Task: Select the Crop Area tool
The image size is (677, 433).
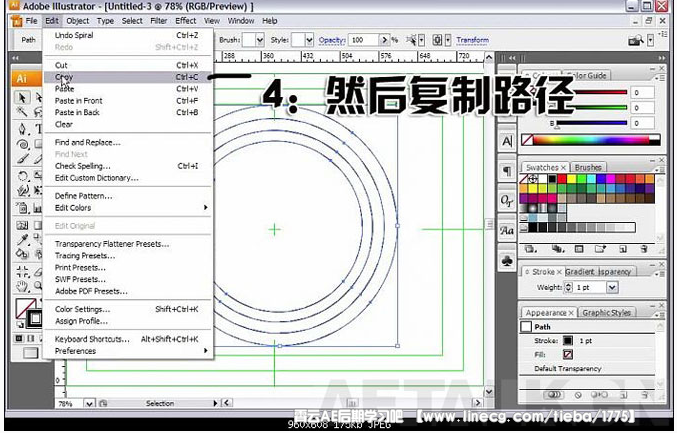Action: 22,271
